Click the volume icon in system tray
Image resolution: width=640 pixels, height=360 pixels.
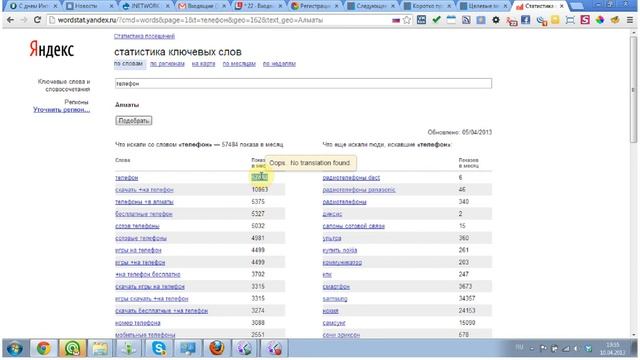pos(576,349)
